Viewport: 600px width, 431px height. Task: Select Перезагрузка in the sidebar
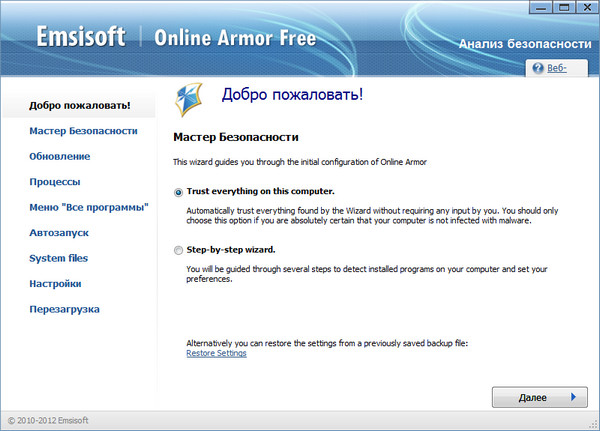pos(65,309)
